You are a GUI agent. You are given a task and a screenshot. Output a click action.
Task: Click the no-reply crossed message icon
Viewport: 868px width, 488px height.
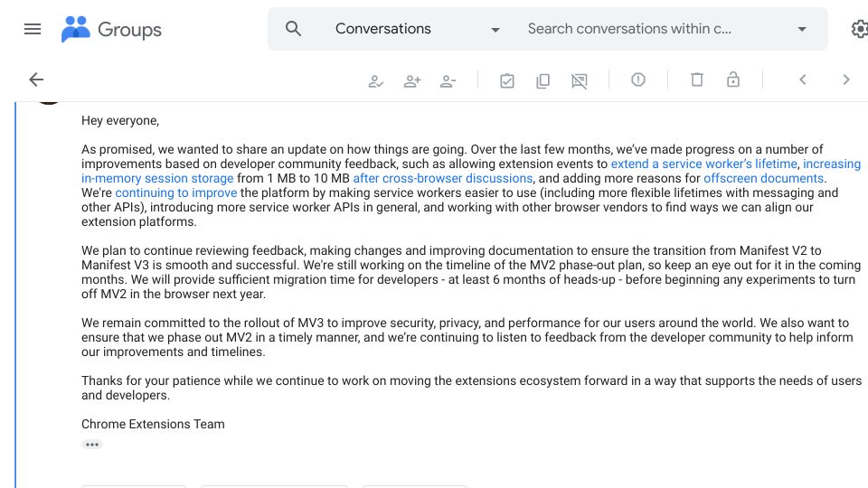pos(579,81)
